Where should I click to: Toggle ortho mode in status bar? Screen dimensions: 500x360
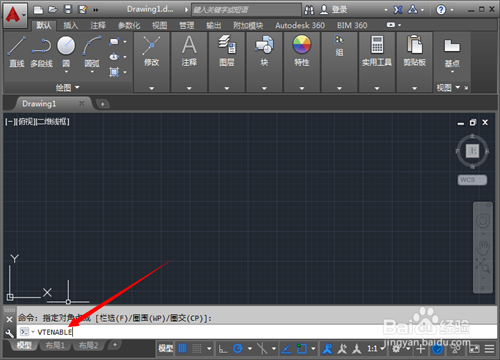tap(223, 349)
